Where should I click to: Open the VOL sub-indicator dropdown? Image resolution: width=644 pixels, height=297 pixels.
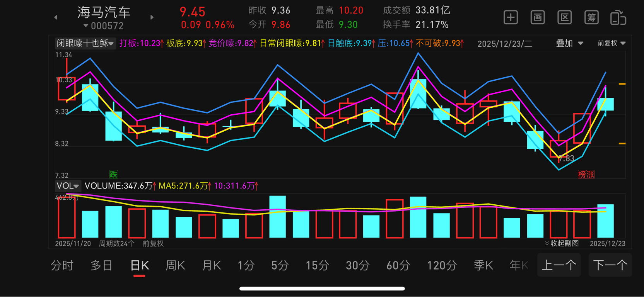pyautogui.click(x=68, y=186)
